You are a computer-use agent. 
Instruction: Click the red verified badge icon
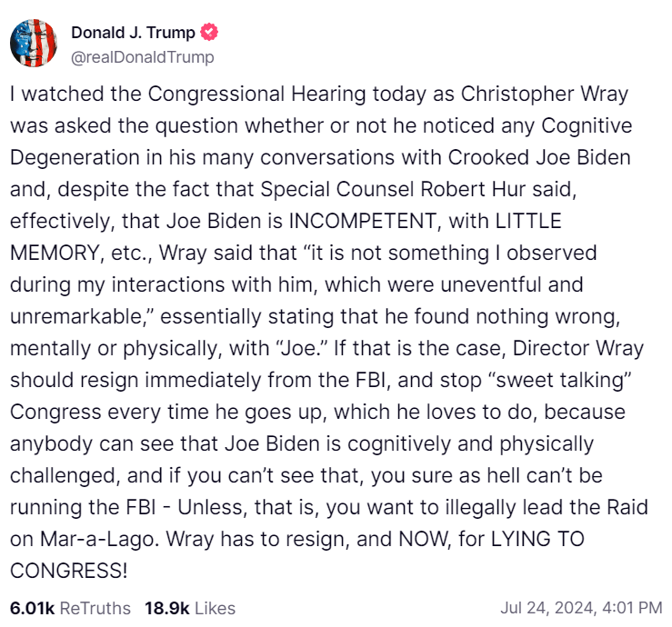209,33
